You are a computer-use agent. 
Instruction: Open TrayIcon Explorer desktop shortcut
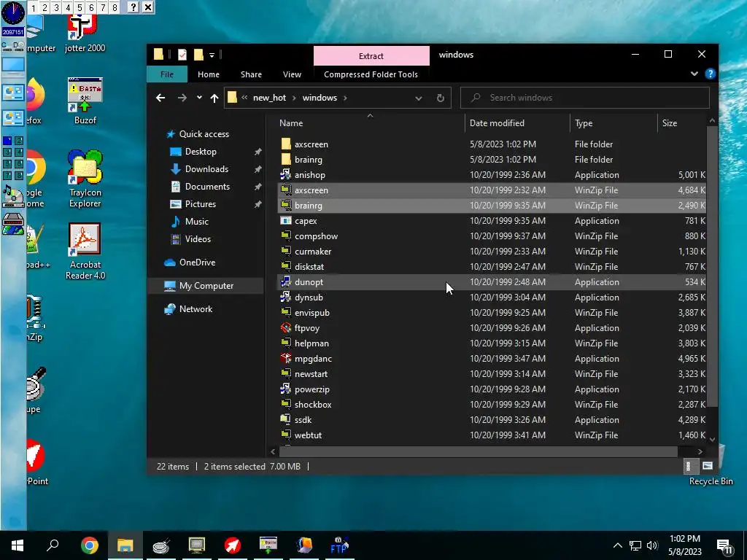point(85,179)
